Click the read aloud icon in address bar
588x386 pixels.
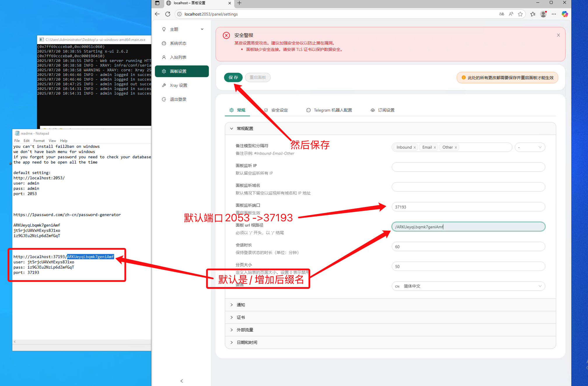click(x=511, y=14)
